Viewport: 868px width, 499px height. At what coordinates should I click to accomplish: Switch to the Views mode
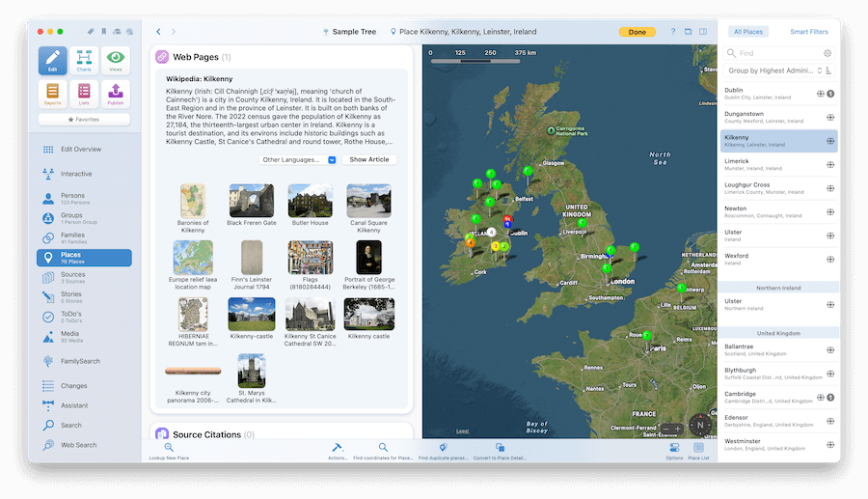[115, 61]
